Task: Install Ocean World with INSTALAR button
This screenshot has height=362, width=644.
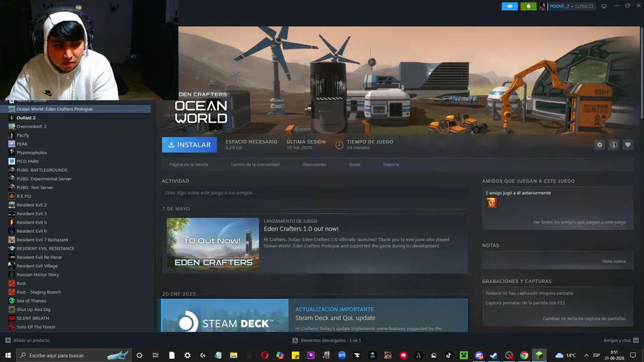Action: coord(189,145)
